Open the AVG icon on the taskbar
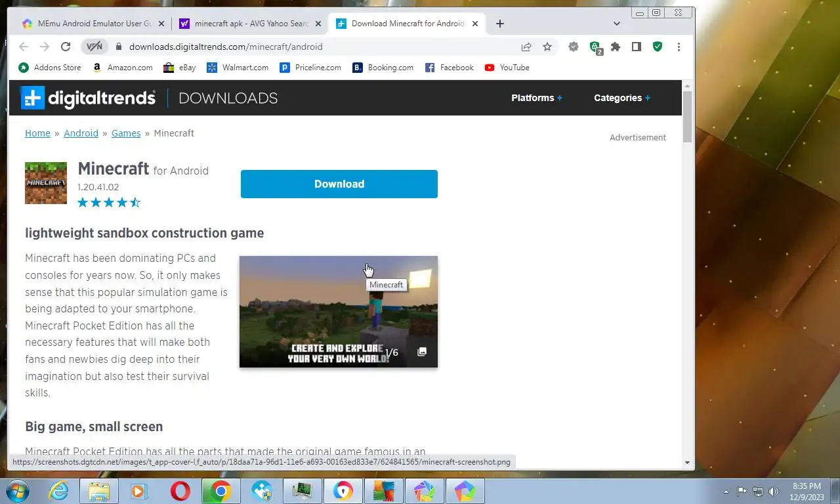Viewport: 840px width, 504px height. click(x=383, y=491)
